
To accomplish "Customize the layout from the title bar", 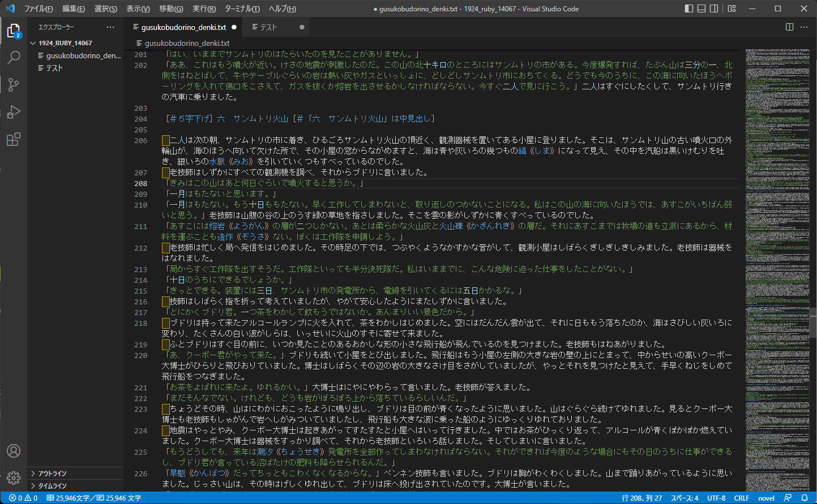I will (x=732, y=8).
